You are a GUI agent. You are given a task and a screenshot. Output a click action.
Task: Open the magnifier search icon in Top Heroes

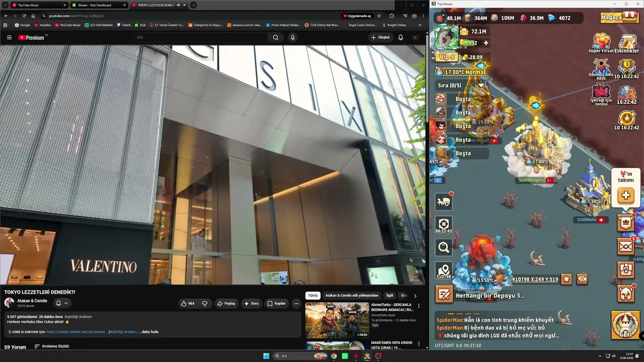point(444,247)
